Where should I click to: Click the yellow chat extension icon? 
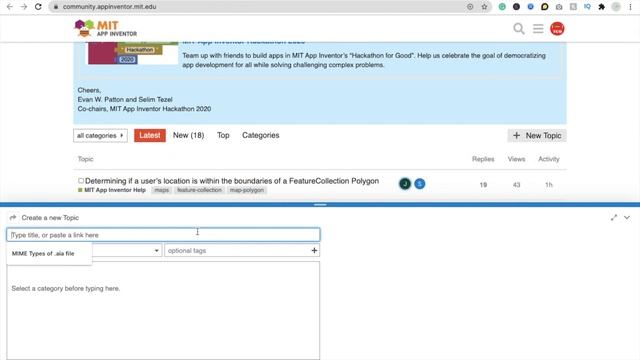pyautogui.click(x=544, y=7)
